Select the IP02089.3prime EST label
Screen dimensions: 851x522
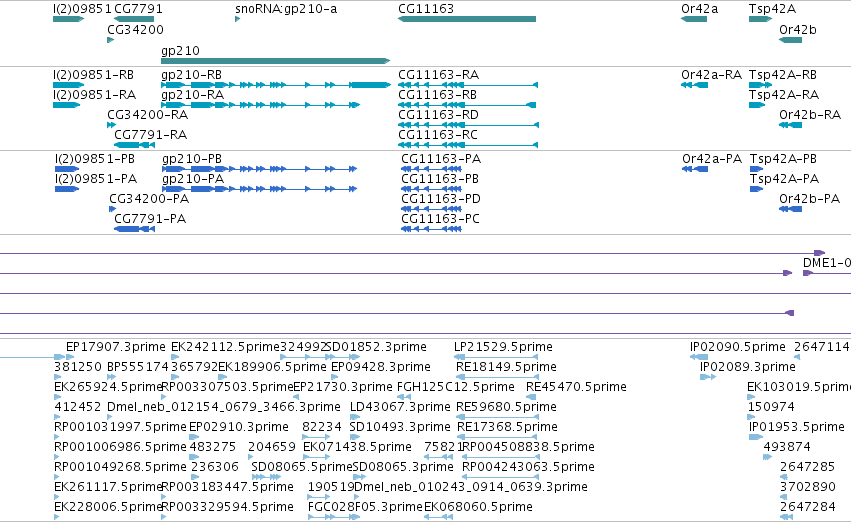click(748, 367)
